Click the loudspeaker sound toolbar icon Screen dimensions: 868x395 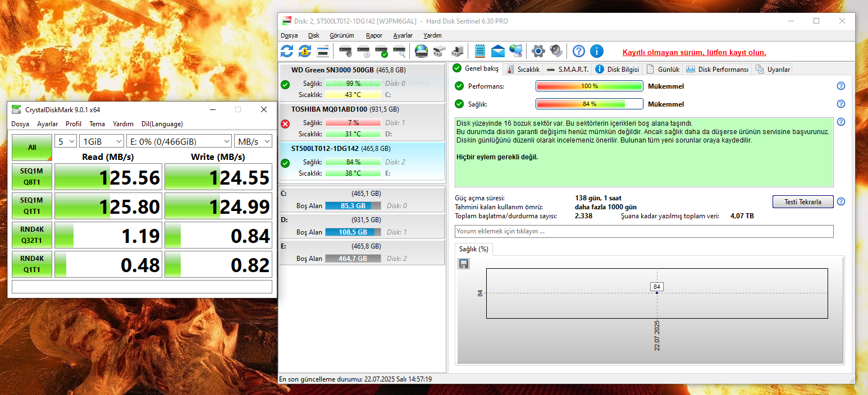pyautogui.click(x=556, y=52)
